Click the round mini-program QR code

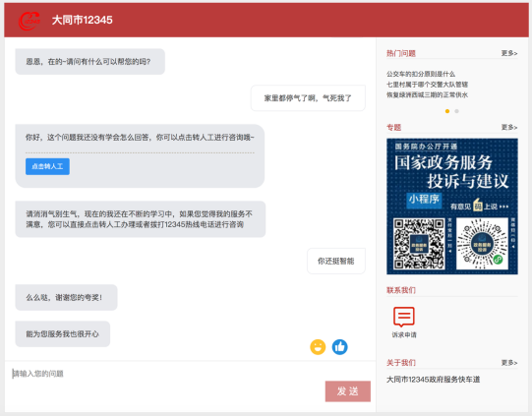[482, 244]
